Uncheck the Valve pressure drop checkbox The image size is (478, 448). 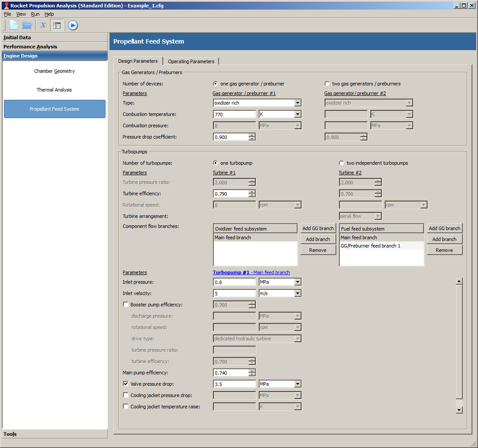pyautogui.click(x=126, y=384)
